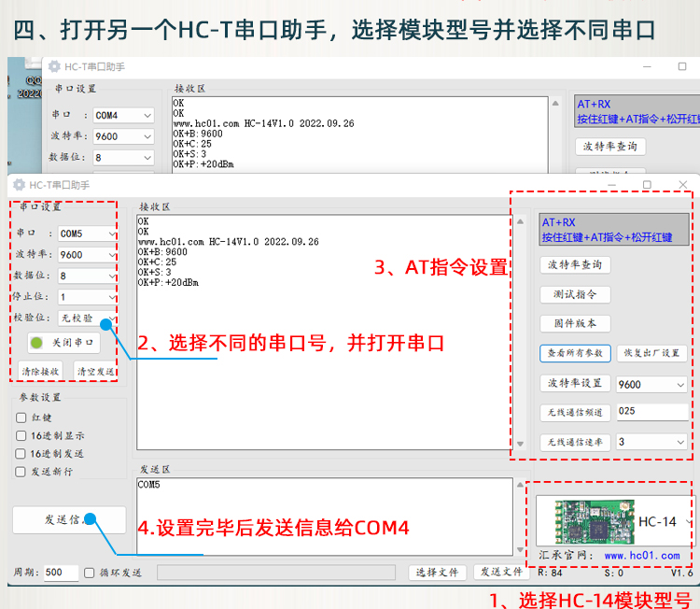Maximize the front HC-T window
This screenshot has height=609, width=700.
[647, 185]
